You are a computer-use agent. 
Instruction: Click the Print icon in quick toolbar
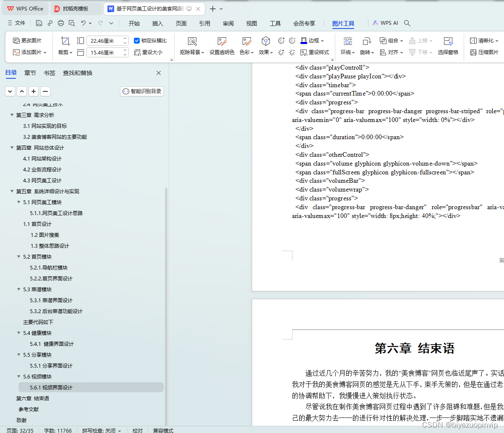coord(61,23)
